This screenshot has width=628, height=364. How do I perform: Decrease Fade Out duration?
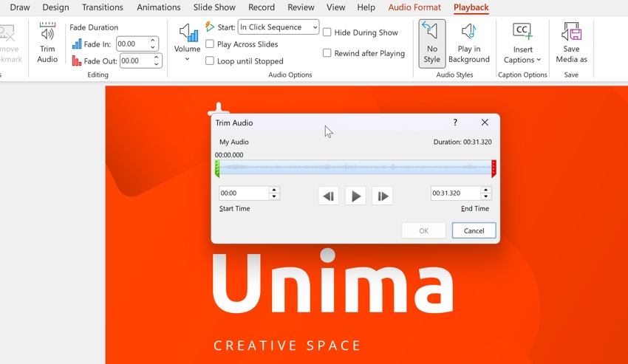156,64
